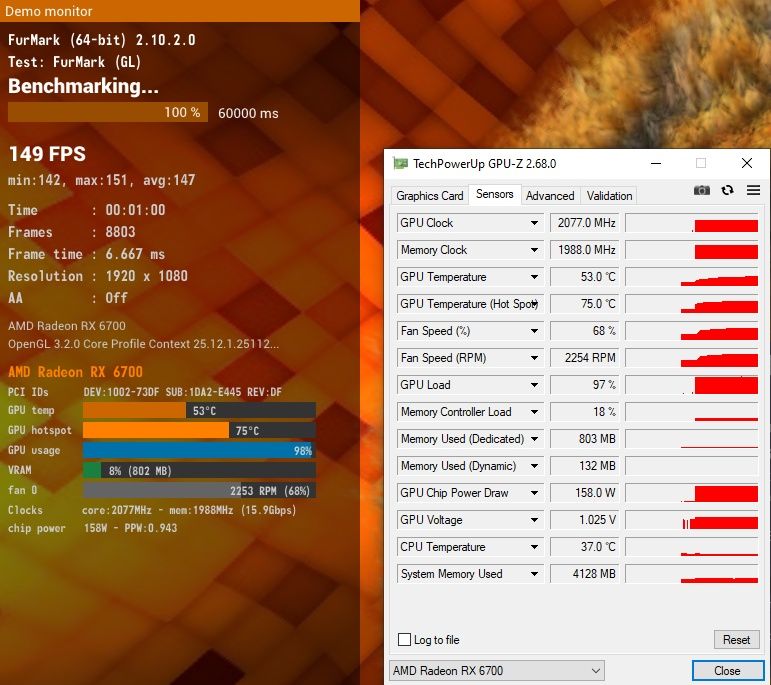Screen dimensions: 771x685
Task: Minimize the GPU-Z window
Action: [x=656, y=163]
